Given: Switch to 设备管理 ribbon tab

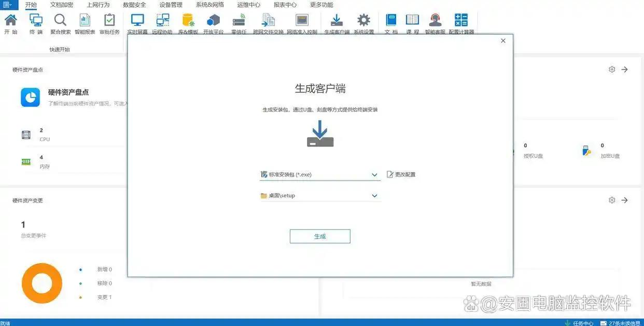Looking at the screenshot, I should pyautogui.click(x=171, y=5).
